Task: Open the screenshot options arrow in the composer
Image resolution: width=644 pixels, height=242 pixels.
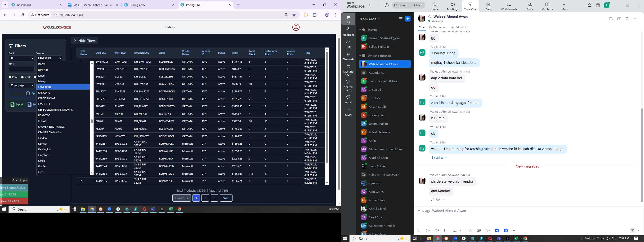Action: [461, 230]
